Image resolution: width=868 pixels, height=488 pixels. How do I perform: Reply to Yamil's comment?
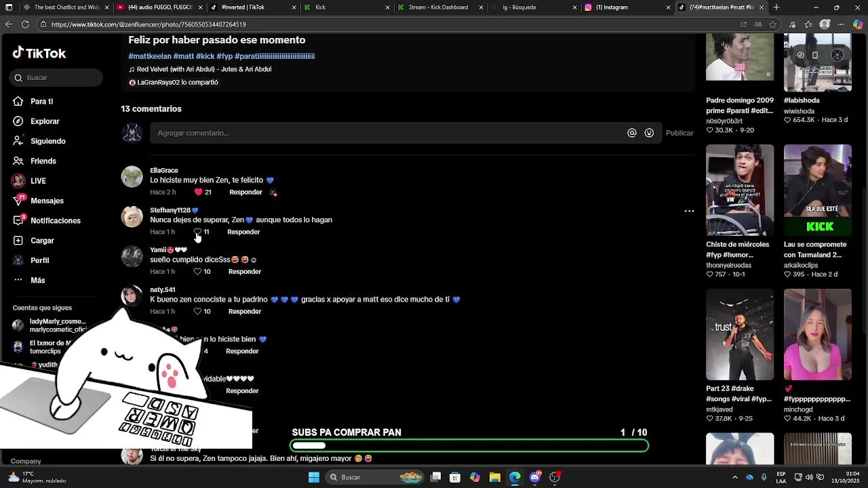(x=245, y=272)
